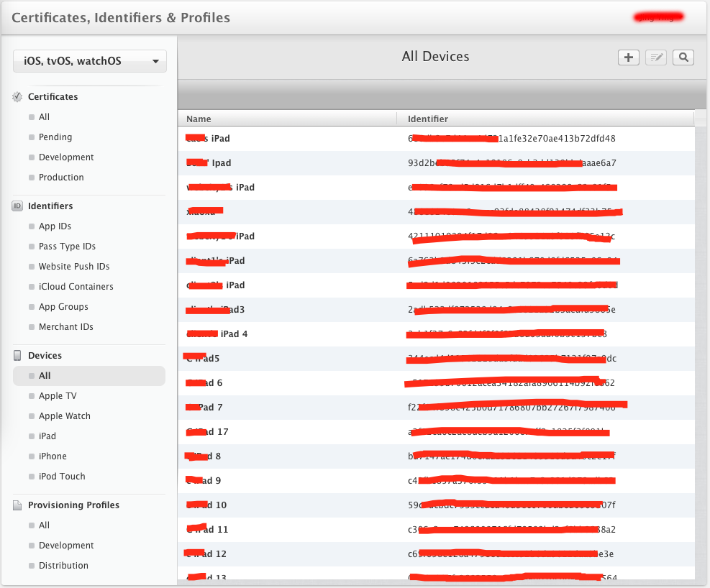Sort the table by Identifier column header
710x588 pixels.
click(x=428, y=119)
